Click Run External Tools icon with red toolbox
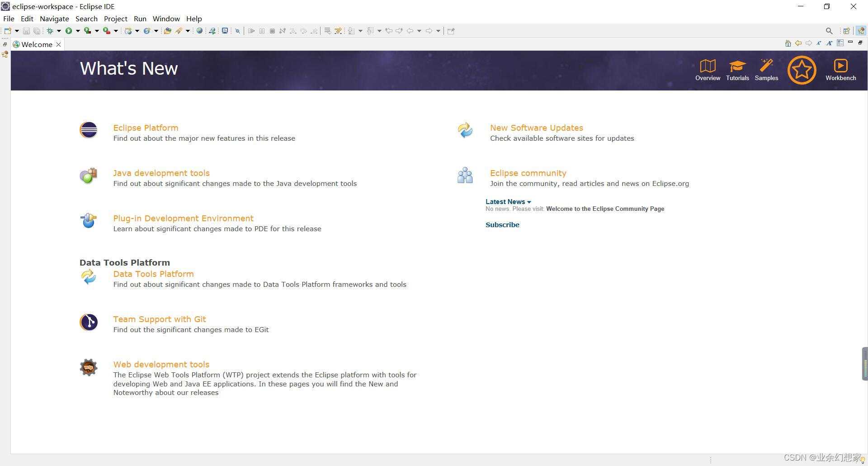Viewport: 868px width, 466px height. [x=107, y=31]
